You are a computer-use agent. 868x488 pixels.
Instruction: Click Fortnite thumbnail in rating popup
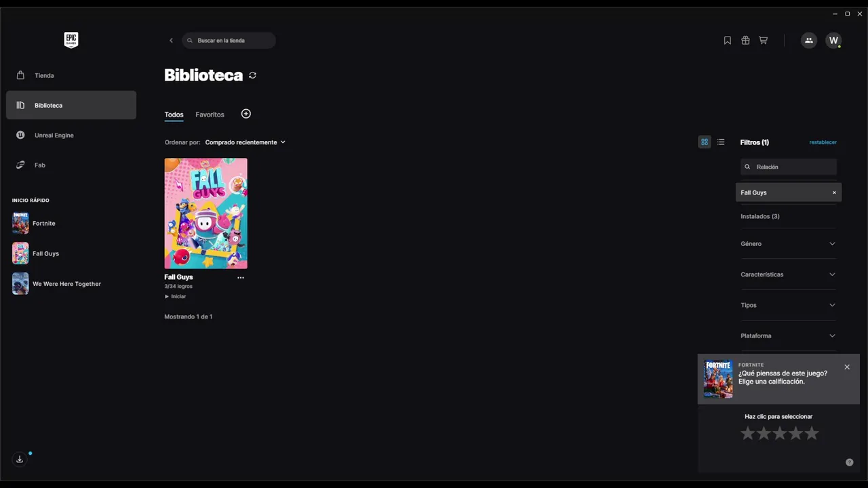(x=718, y=379)
